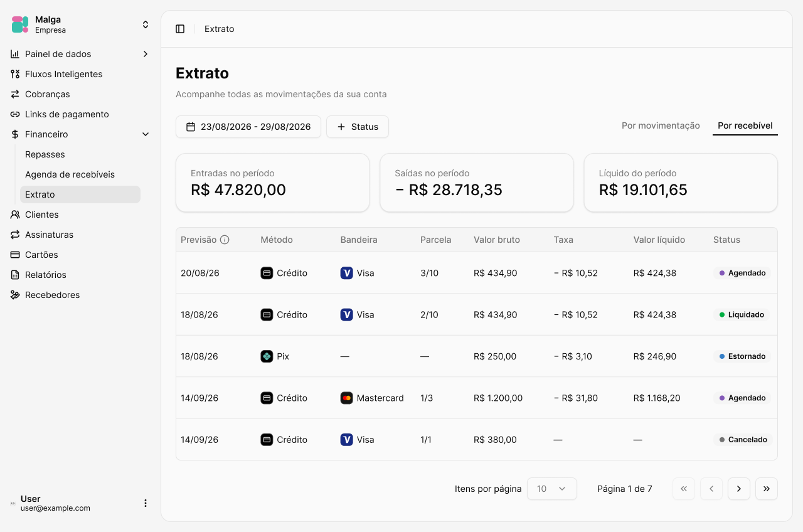Click the Extrato breadcrumb in header
Viewport: 803px width, 532px height.
(x=220, y=29)
